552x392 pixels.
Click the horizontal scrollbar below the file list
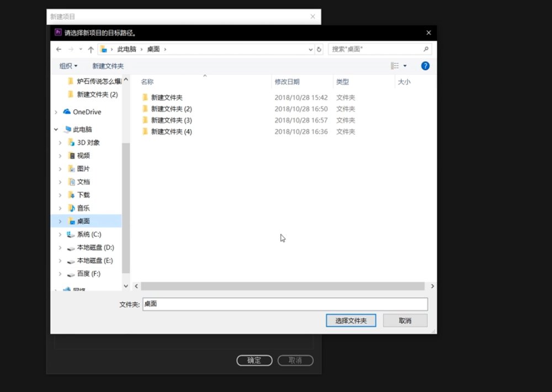pos(284,286)
